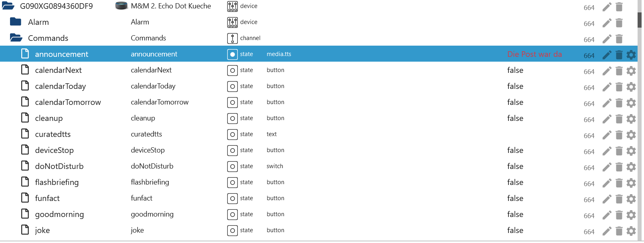Open settings gear for joke state
Screen dimensions: 644x243
631,231
